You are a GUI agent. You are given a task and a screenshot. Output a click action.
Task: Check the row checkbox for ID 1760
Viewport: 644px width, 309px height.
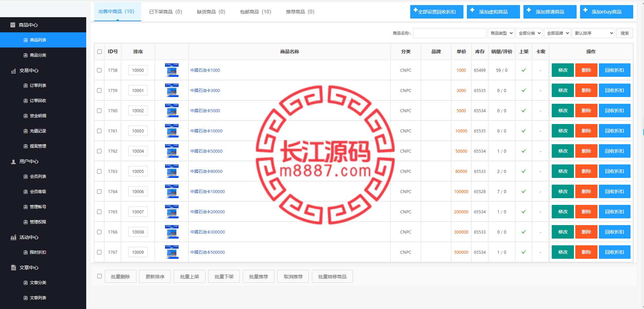click(x=99, y=111)
